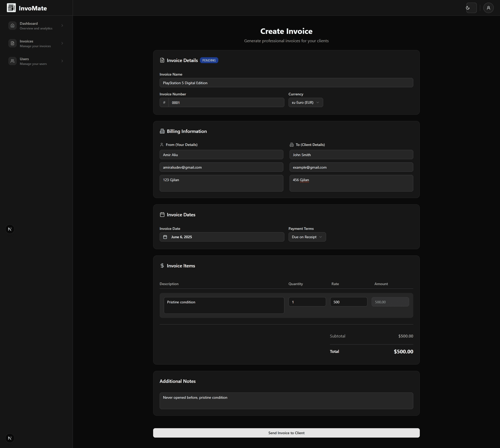This screenshot has height=448, width=500.
Task: Click the hash icon in Invoice Number field
Action: pos(164,102)
